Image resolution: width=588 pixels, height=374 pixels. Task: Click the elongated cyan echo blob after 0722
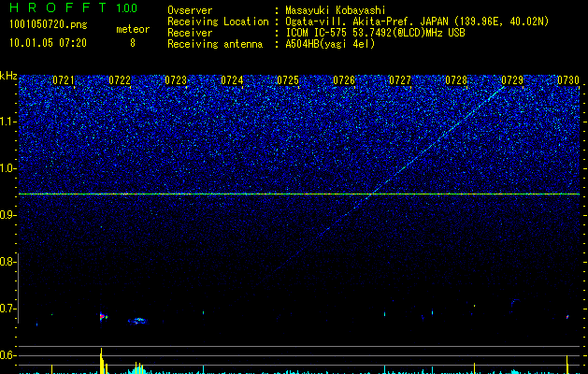coord(137,321)
